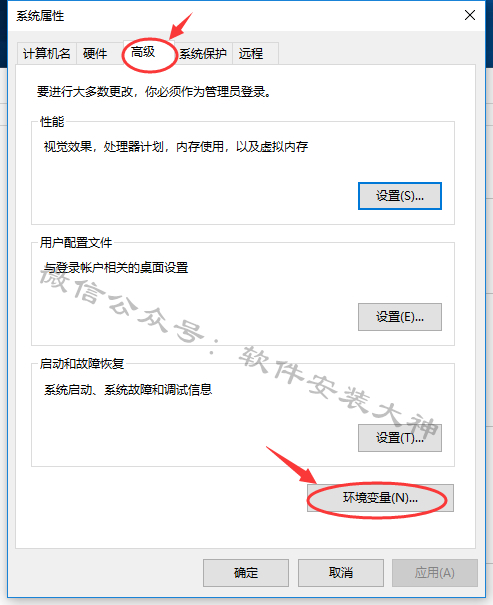Click the 视觉效果 description text
Viewport: 493px width, 605px height.
176,147
